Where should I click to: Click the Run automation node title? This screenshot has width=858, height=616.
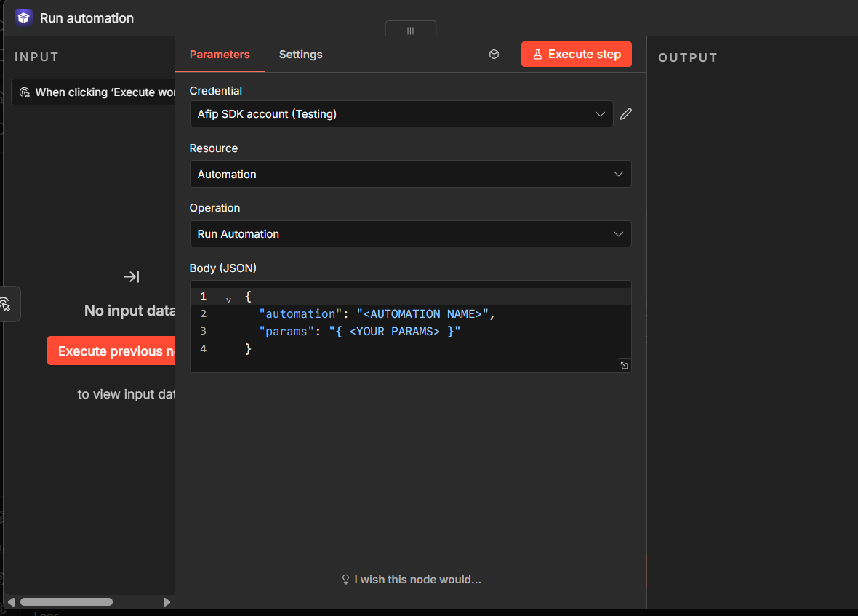(87, 18)
